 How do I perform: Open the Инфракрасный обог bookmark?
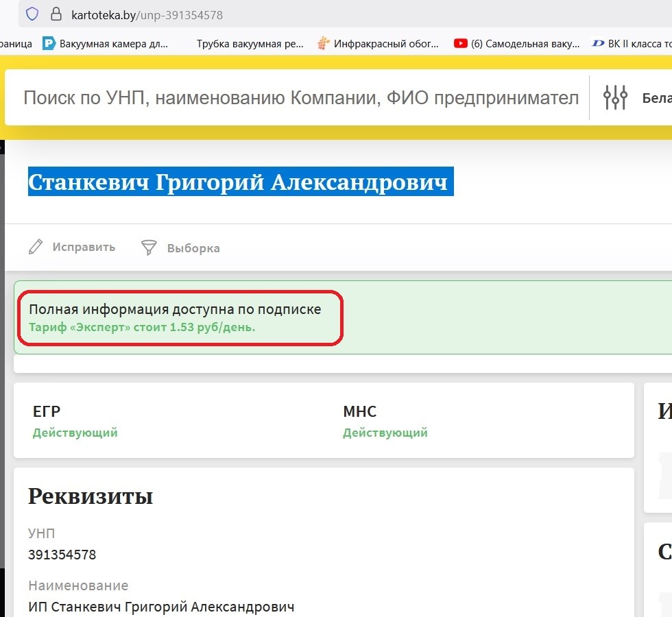pos(379,43)
